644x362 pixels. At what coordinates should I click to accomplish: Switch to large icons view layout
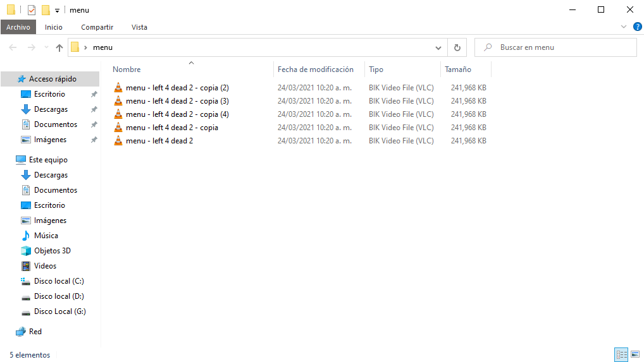(635, 354)
